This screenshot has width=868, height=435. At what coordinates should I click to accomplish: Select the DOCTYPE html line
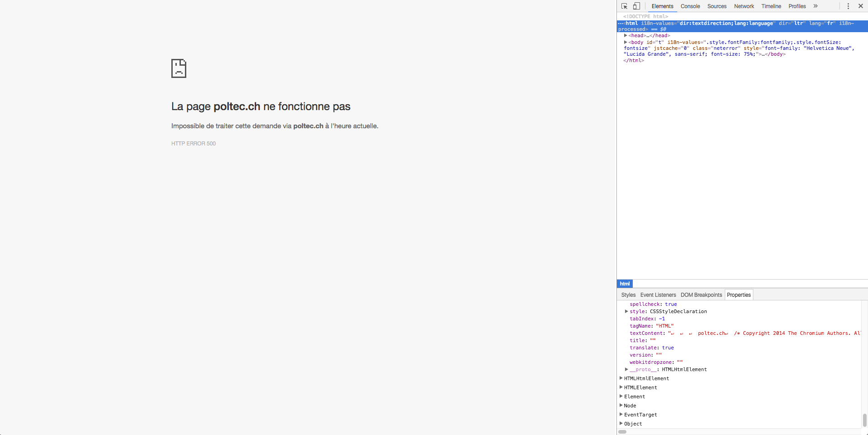pos(645,16)
